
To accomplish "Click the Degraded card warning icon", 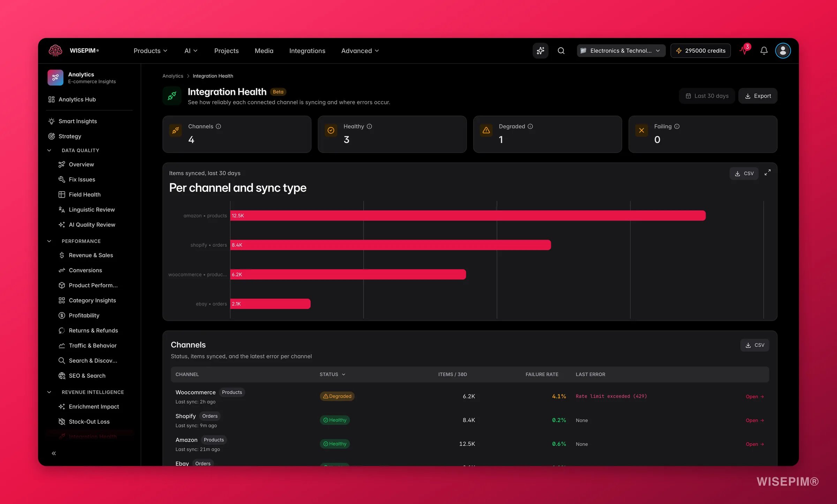I will click(x=486, y=130).
